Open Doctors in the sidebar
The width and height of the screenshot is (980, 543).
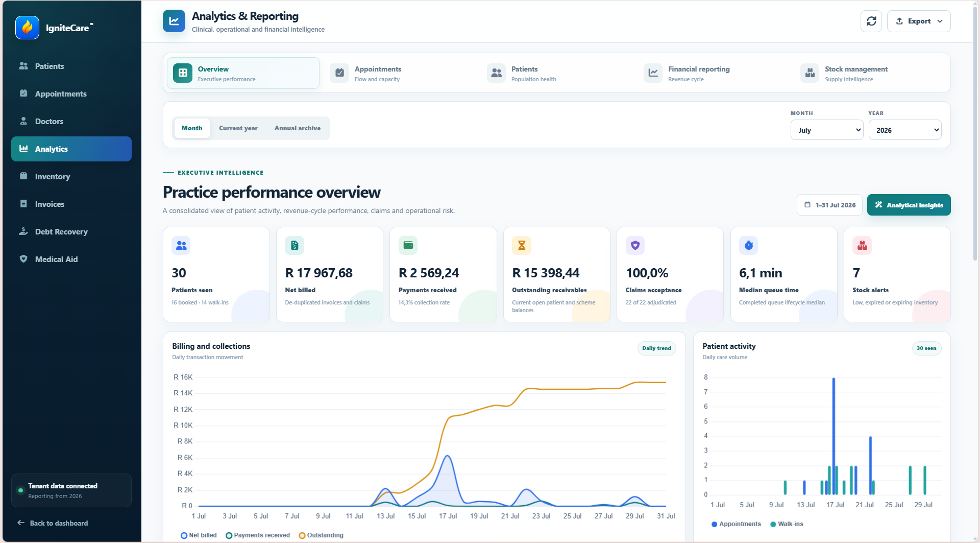coord(71,121)
